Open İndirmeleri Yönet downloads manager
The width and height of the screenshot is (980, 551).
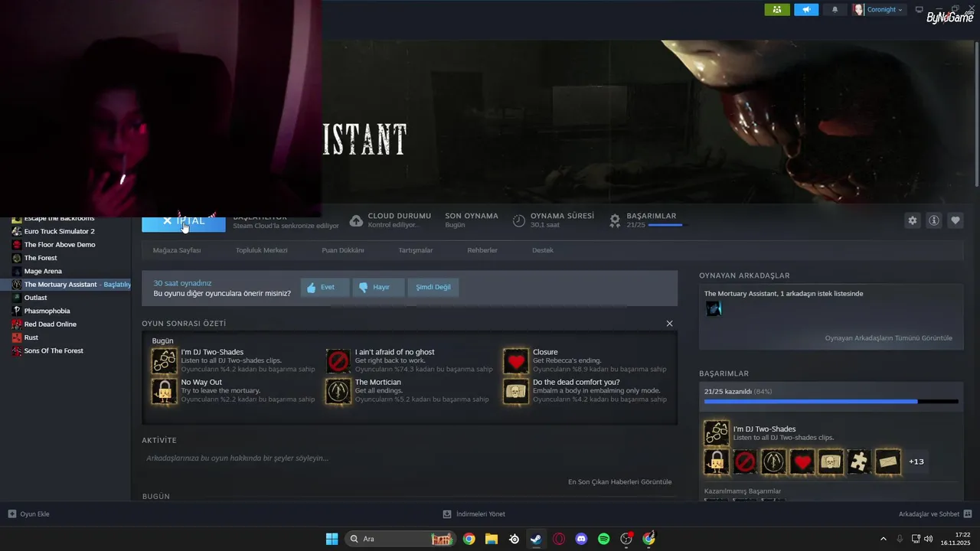474,514
